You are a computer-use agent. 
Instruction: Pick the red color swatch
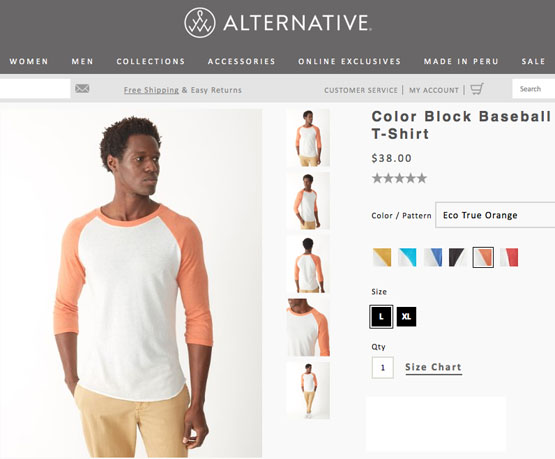509,257
